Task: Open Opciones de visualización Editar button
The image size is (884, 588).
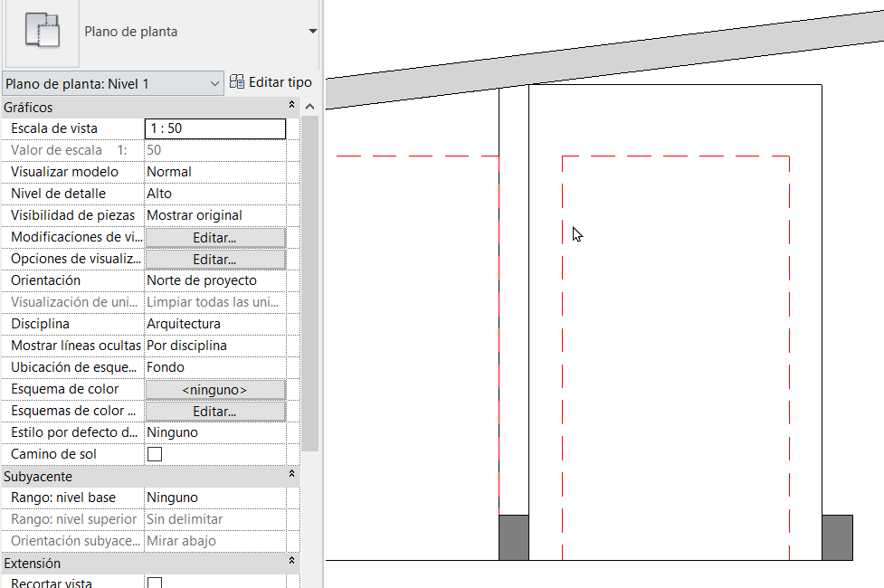Action: [215, 260]
